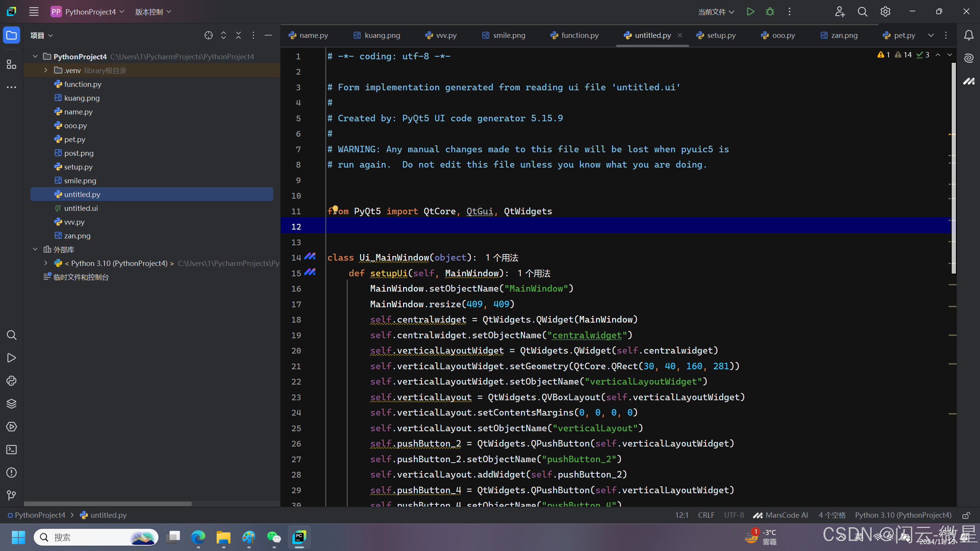Image resolution: width=980 pixels, height=551 pixels.
Task: Open the Terminal tool window
Action: click(x=11, y=450)
